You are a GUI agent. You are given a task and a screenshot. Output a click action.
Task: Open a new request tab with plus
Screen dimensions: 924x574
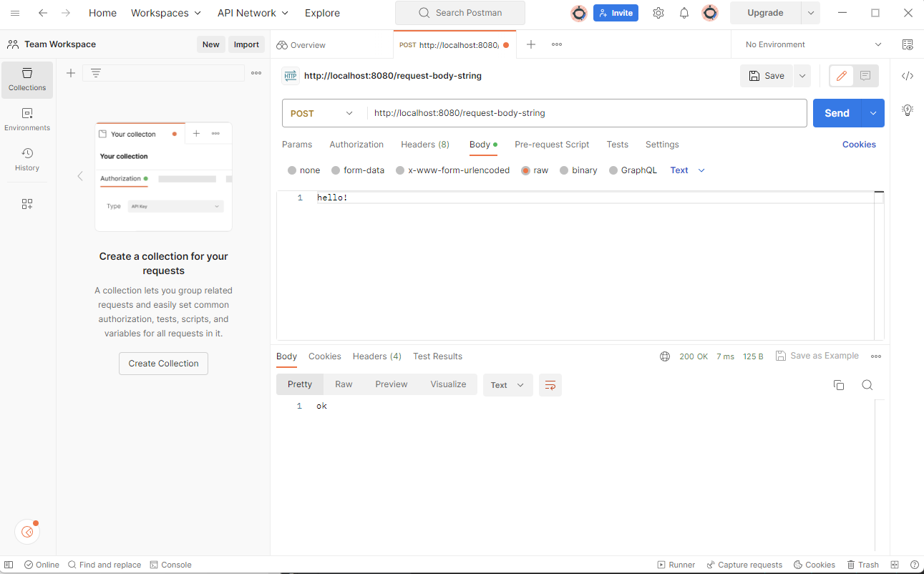pos(531,44)
